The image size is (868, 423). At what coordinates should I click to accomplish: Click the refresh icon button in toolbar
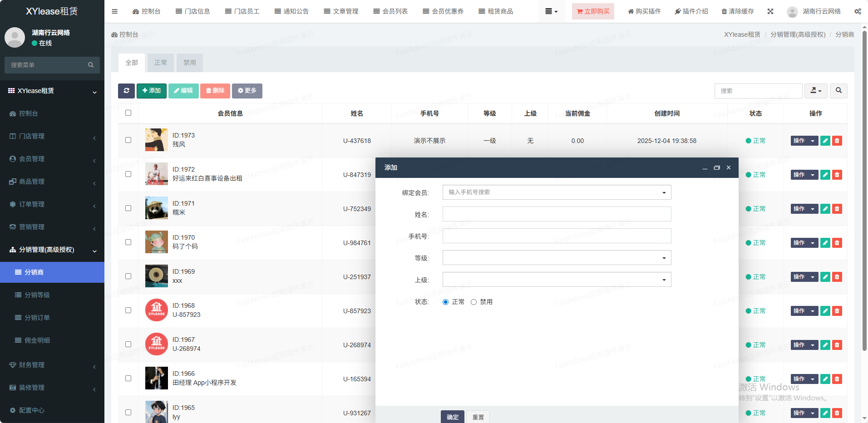pyautogui.click(x=126, y=91)
